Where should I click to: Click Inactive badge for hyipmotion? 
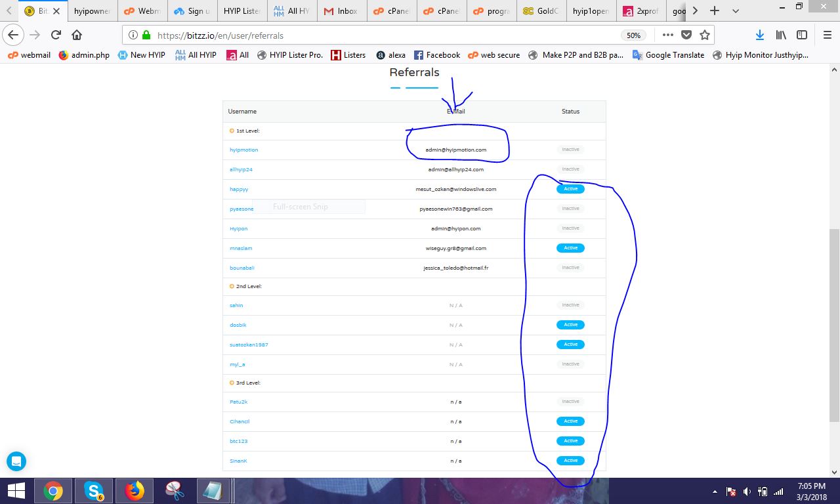point(570,150)
